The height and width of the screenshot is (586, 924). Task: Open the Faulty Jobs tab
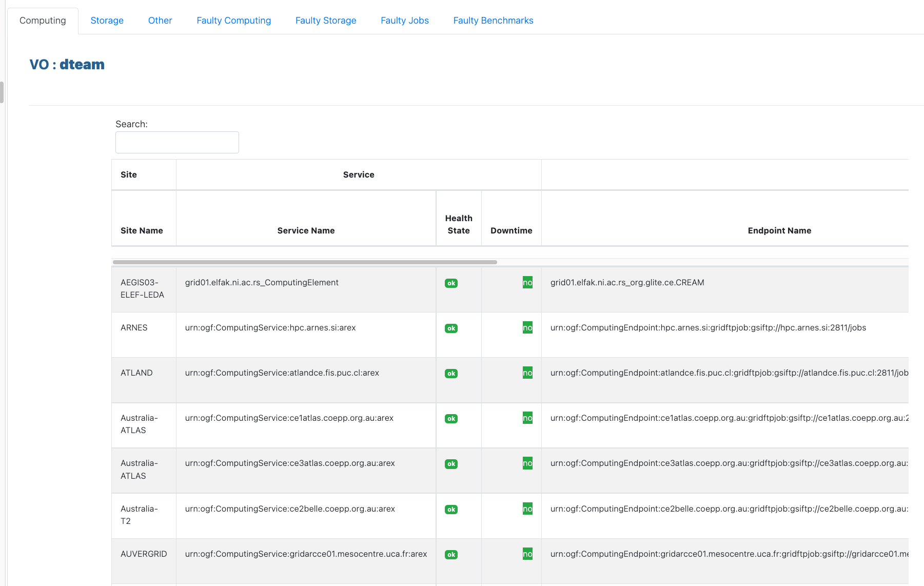click(x=404, y=21)
